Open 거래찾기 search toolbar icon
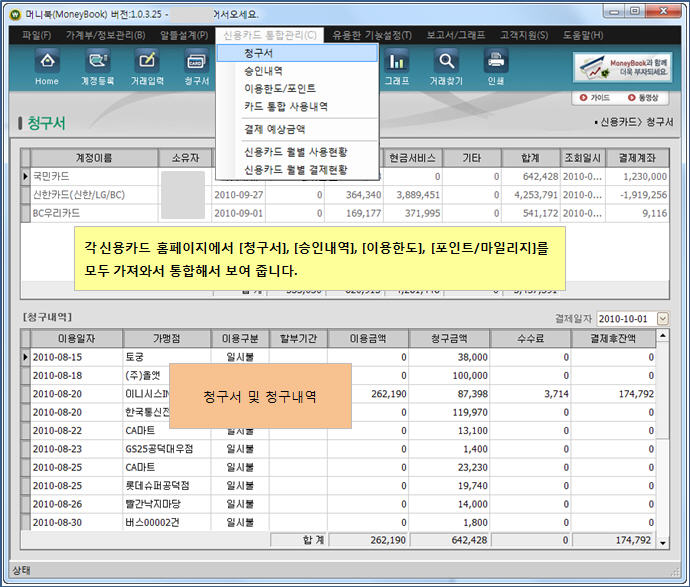Image resolution: width=690 pixels, height=587 pixels. 445,66
